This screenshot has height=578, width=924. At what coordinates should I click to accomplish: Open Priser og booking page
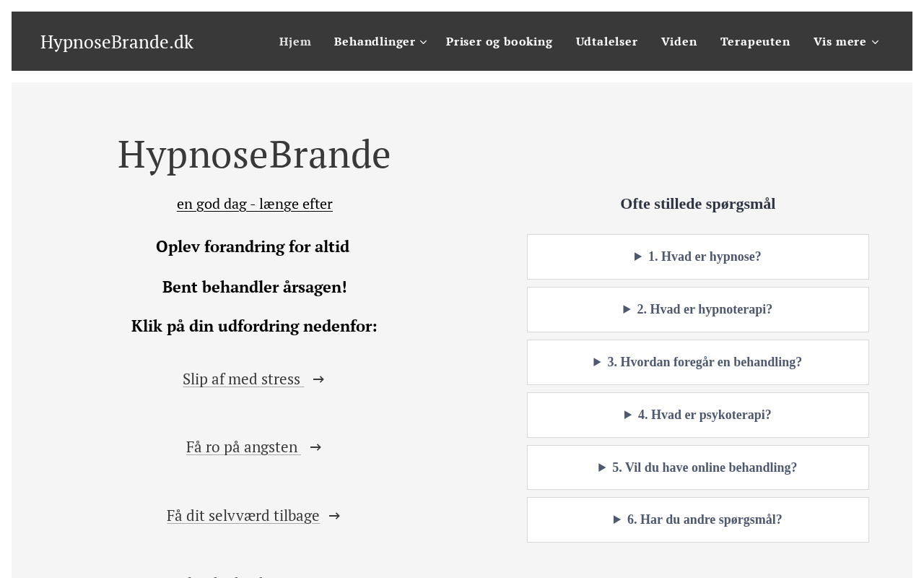point(499,41)
